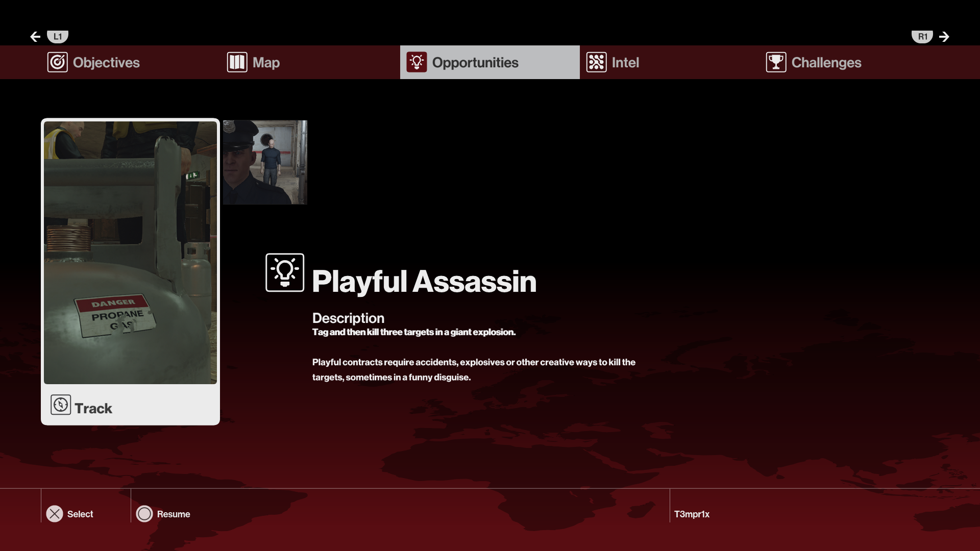Viewport: 980px width, 551px height.
Task: Click the Track label on the card
Action: point(93,408)
